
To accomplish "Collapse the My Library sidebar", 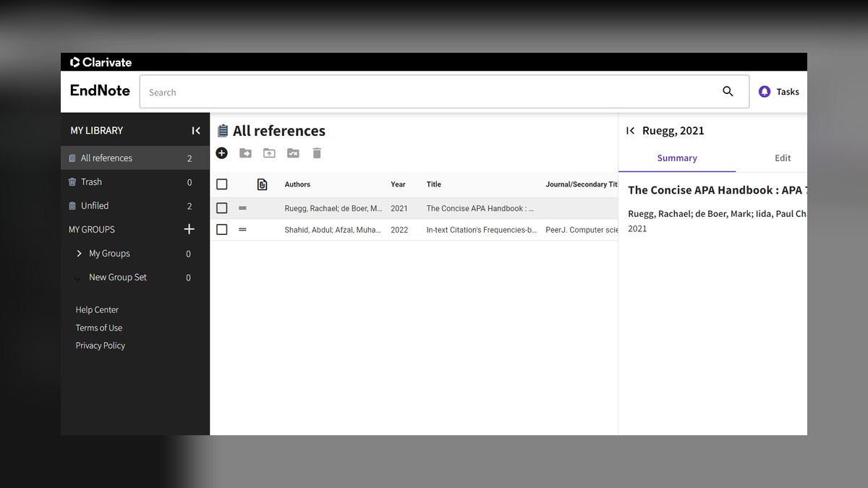I will point(196,131).
